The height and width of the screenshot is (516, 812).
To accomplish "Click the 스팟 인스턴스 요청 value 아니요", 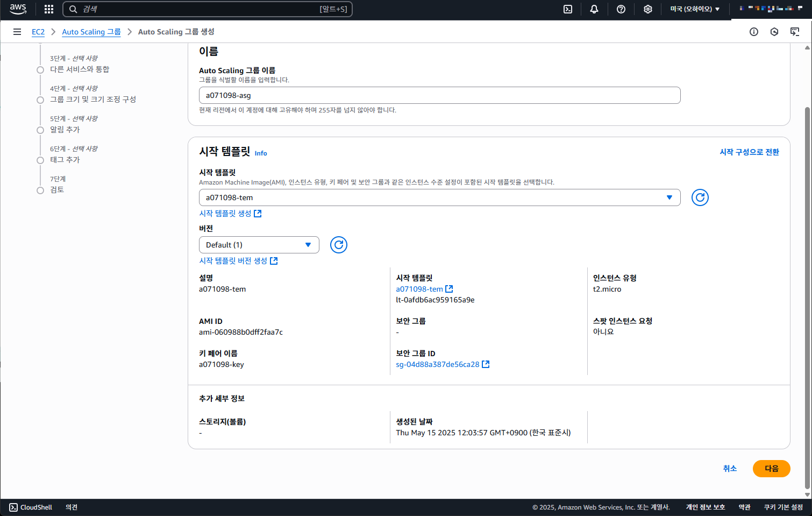I will (x=603, y=332).
